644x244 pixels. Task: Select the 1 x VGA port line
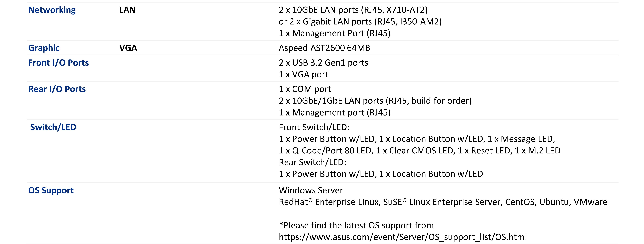[x=303, y=74]
